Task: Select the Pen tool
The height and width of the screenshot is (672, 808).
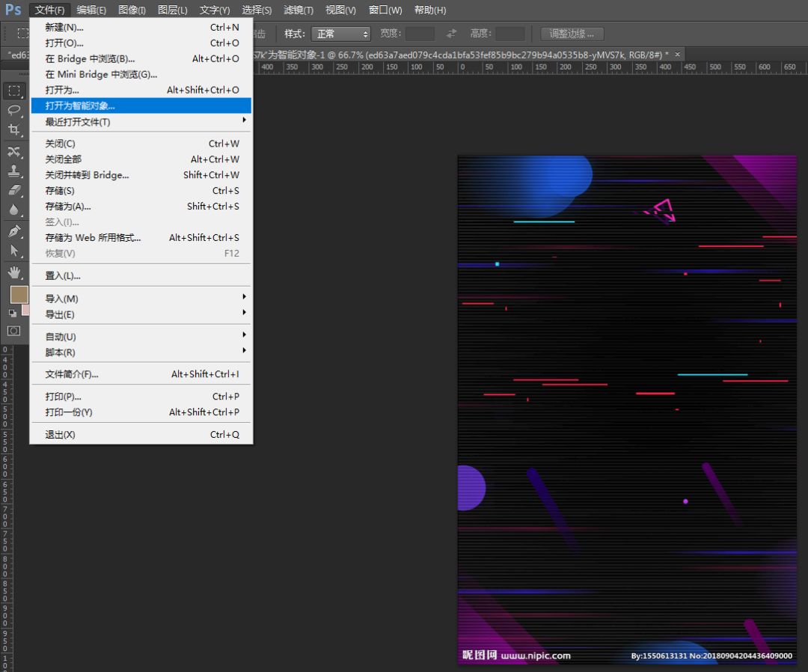Action: tap(14, 231)
